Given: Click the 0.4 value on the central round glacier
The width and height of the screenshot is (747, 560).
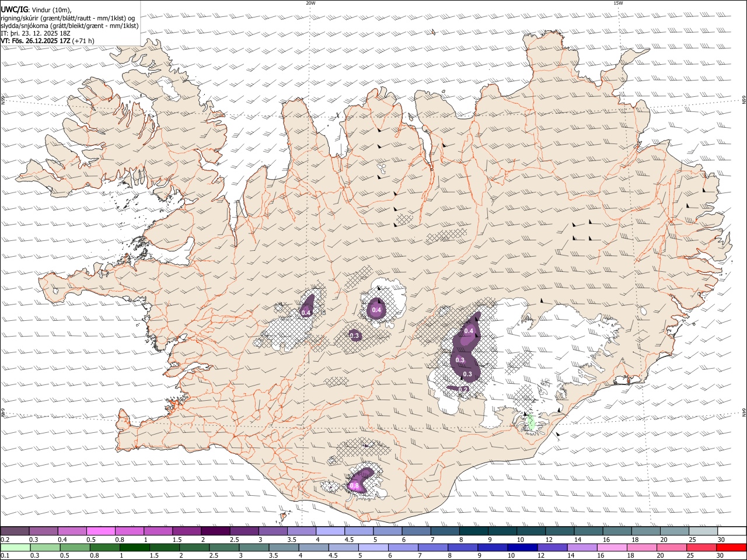Looking at the screenshot, I should [x=376, y=310].
